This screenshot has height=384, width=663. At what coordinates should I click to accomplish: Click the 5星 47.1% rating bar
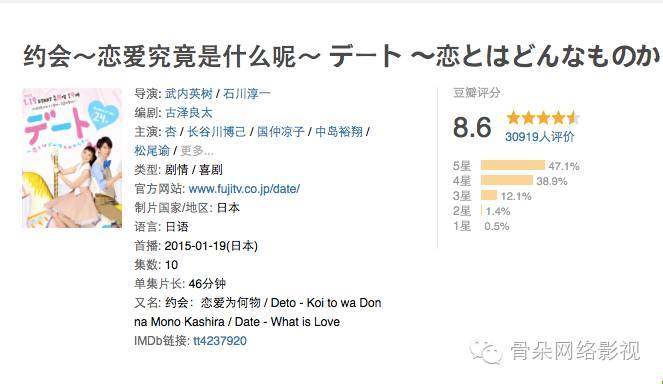tap(512, 165)
